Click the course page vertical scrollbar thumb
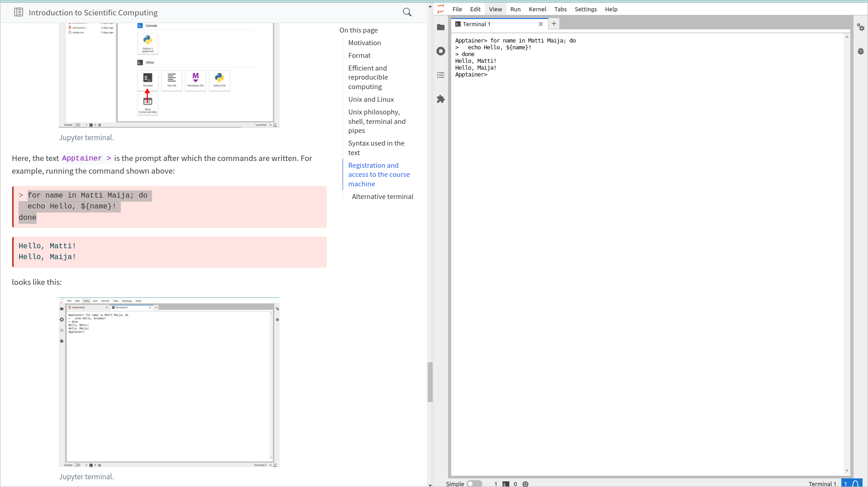Screen dimensions: 868x487 pyautogui.click(x=430, y=382)
